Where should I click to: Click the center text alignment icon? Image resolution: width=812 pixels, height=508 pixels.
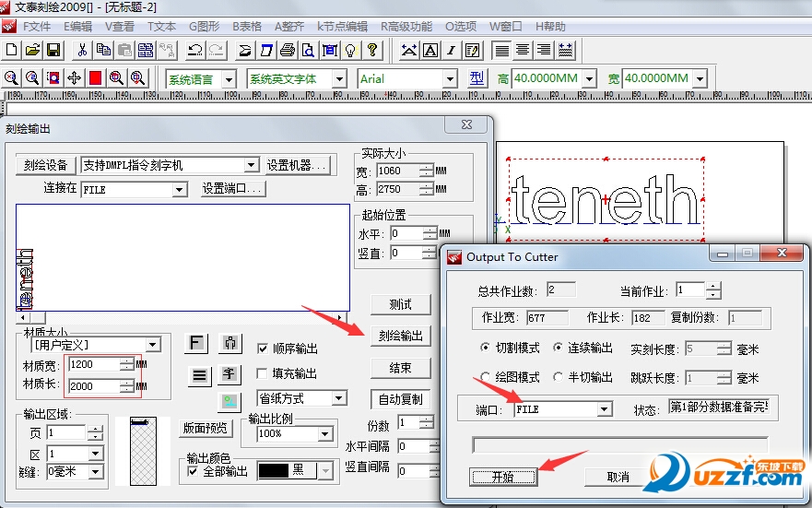523,50
